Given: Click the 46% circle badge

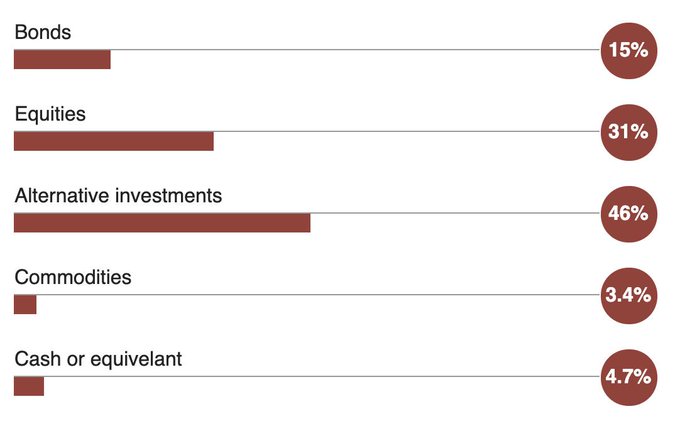Looking at the screenshot, I should point(628,213).
